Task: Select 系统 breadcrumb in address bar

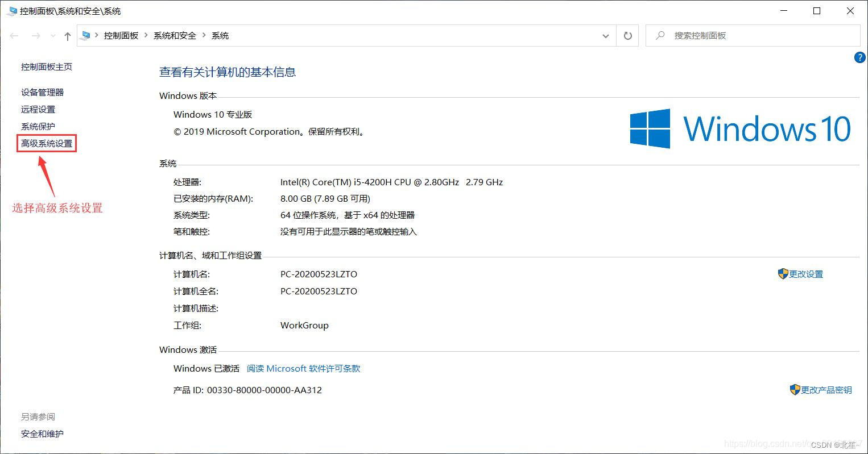Action: click(220, 35)
